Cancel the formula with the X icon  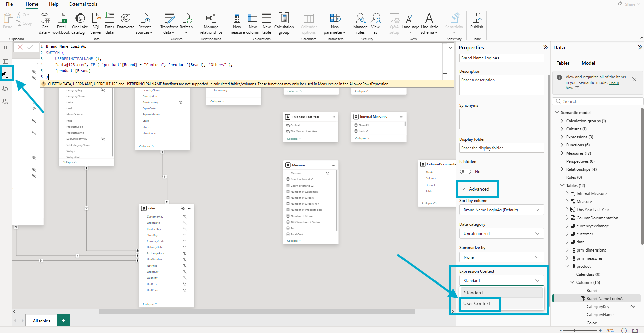click(x=20, y=47)
